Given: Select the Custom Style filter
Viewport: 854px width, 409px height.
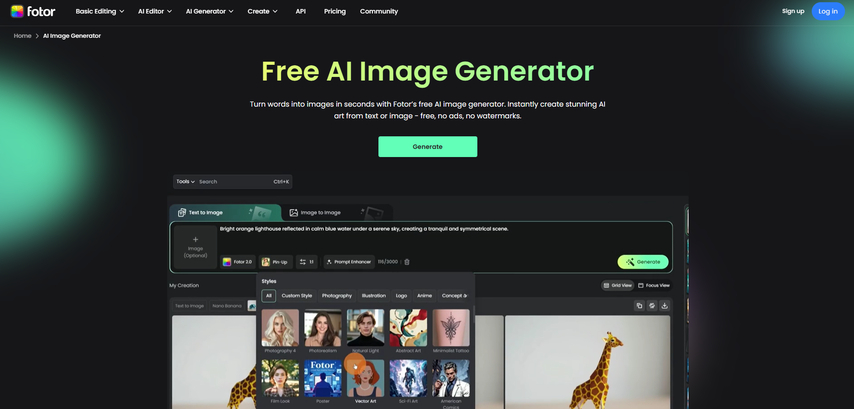Looking at the screenshot, I should [297, 296].
